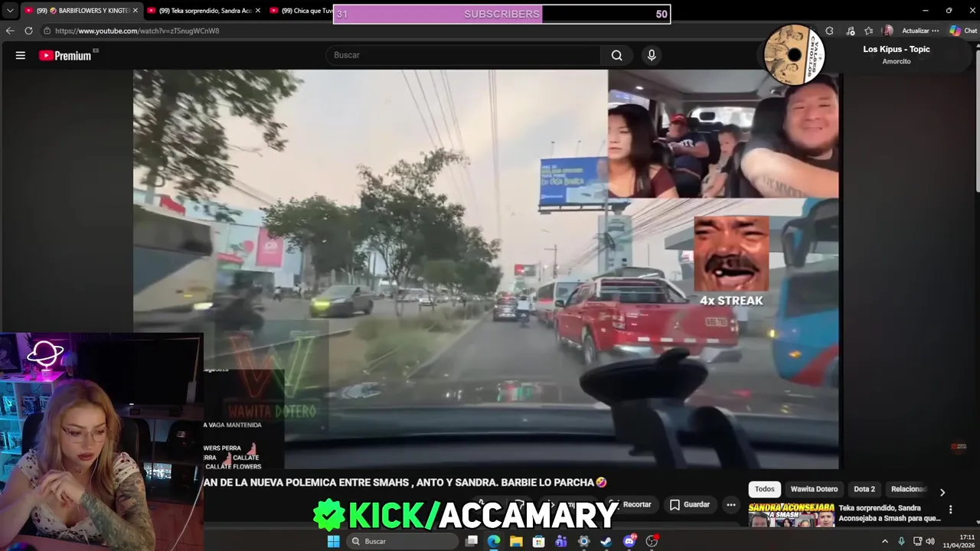
Task: Open the YouTube hamburger guide menu
Action: [21, 55]
